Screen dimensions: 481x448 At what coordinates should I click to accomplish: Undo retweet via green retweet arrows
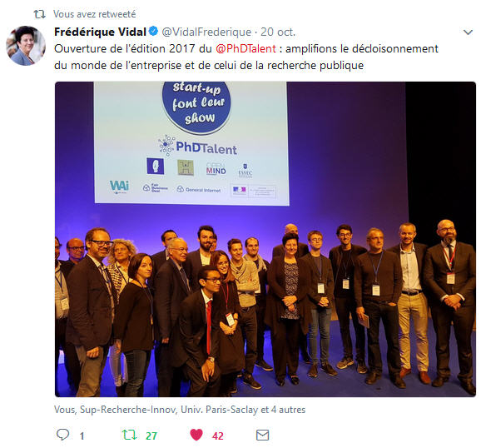[x=129, y=435]
